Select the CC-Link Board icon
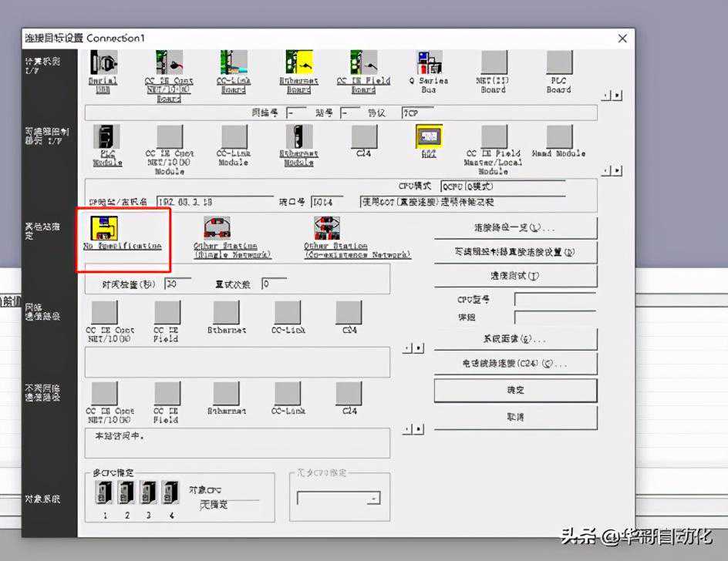 point(234,63)
